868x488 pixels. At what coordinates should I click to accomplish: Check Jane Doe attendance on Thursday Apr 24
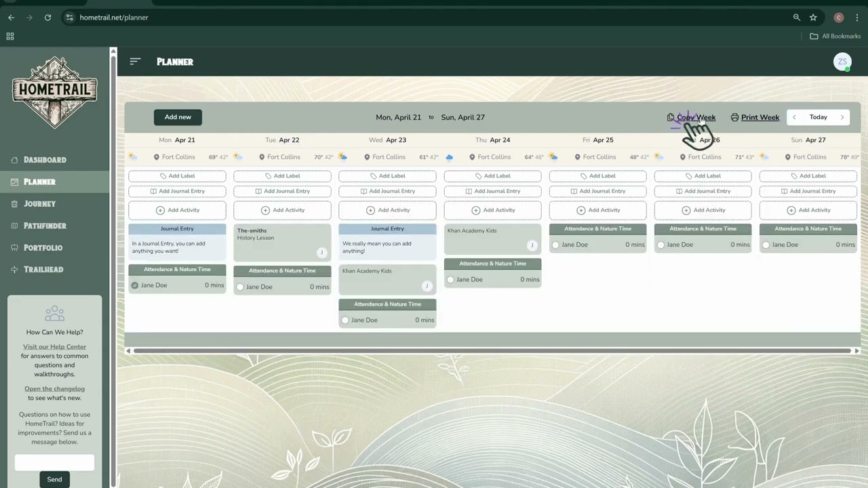450,279
